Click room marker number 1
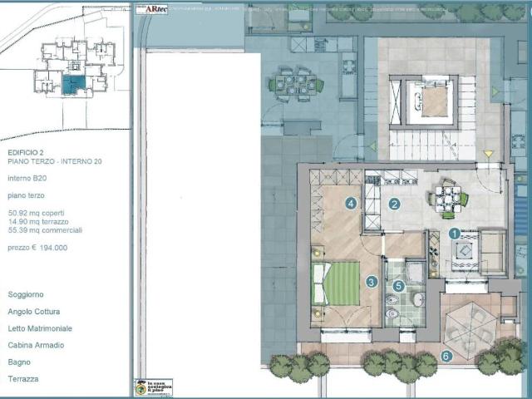The image size is (532, 399). tap(455, 234)
